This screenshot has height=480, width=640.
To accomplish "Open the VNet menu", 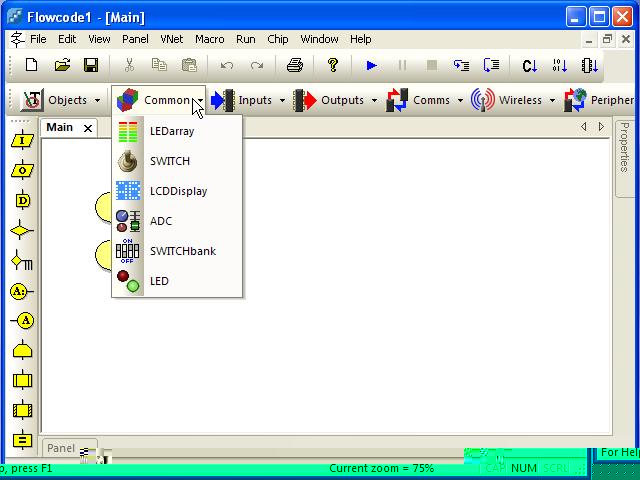I will [171, 39].
